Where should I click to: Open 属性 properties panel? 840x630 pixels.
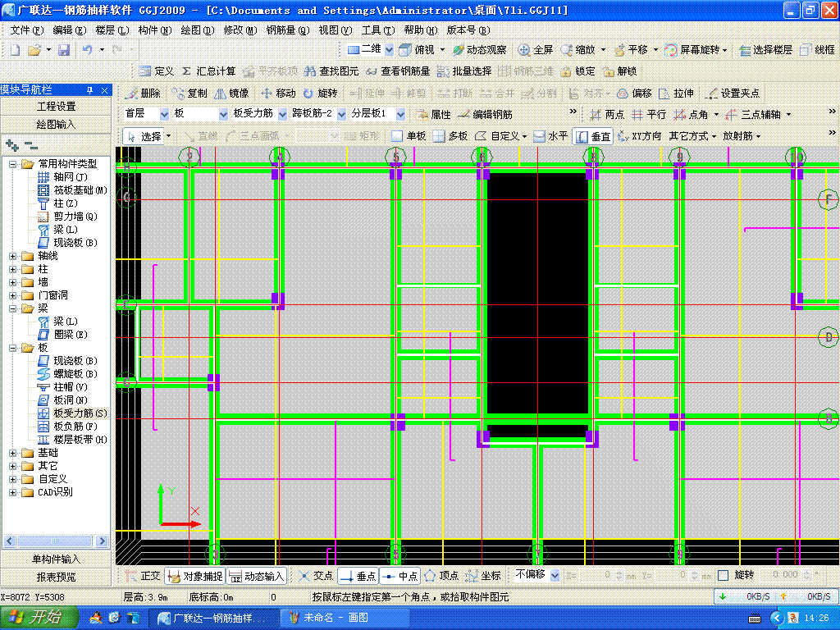click(433, 115)
